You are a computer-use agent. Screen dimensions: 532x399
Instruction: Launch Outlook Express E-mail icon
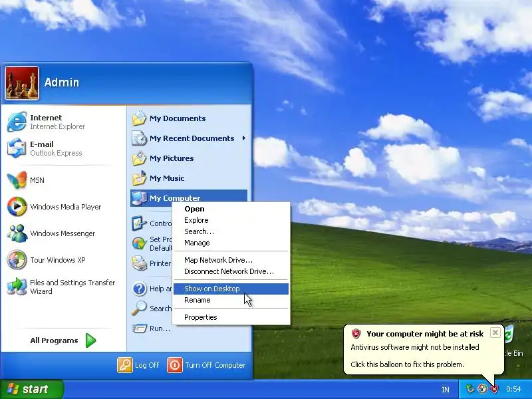pos(17,148)
